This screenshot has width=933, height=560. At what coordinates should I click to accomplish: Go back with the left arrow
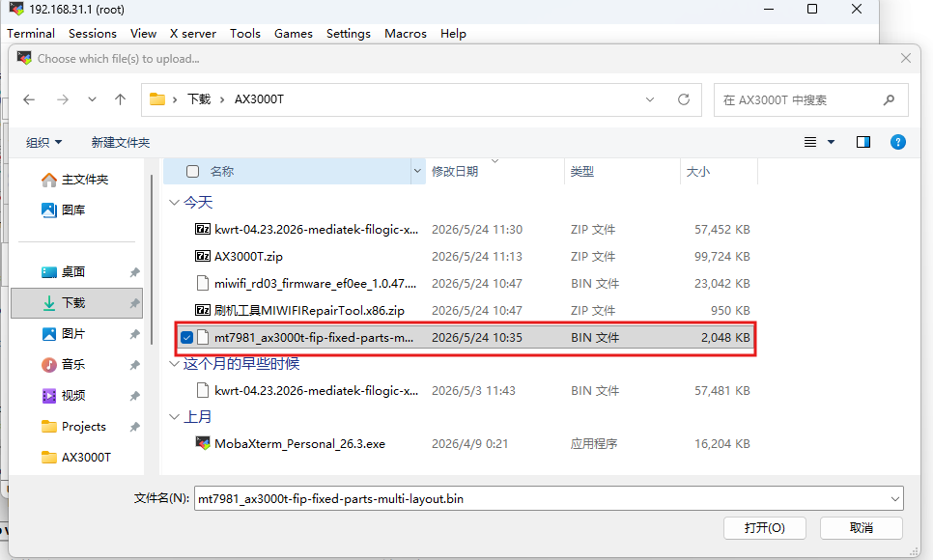(29, 100)
